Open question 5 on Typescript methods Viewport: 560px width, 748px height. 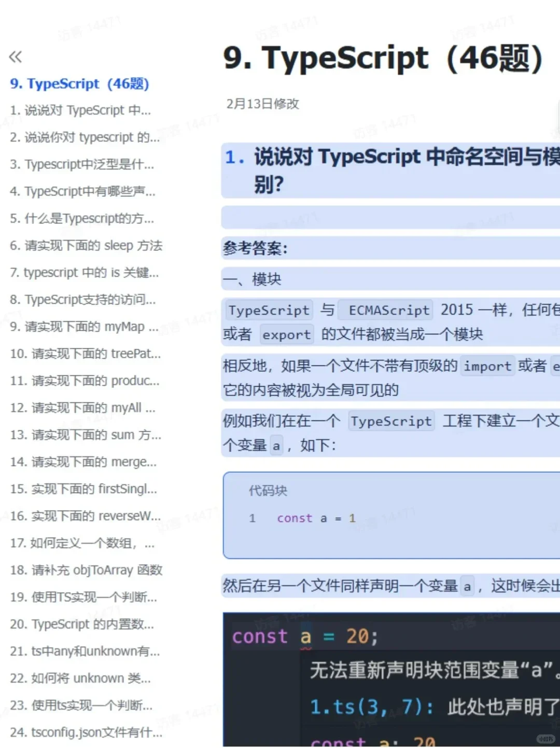(x=82, y=219)
